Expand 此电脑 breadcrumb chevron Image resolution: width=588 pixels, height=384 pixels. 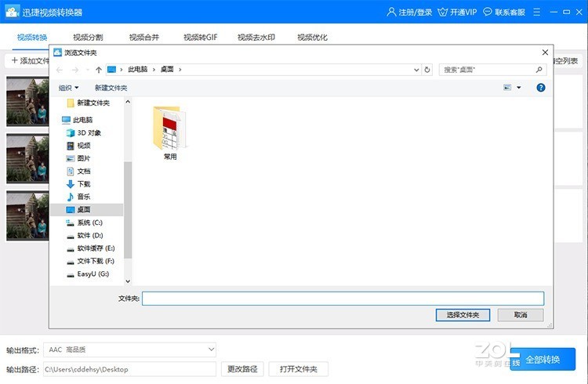tap(154, 70)
